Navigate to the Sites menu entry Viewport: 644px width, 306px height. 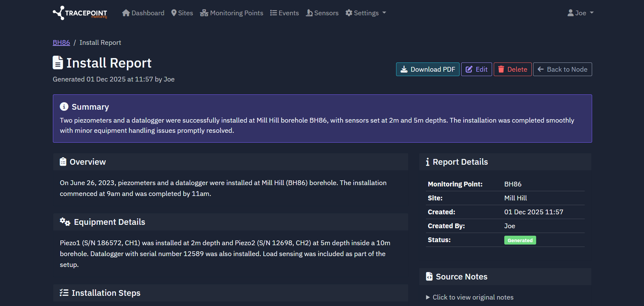pyautogui.click(x=182, y=13)
